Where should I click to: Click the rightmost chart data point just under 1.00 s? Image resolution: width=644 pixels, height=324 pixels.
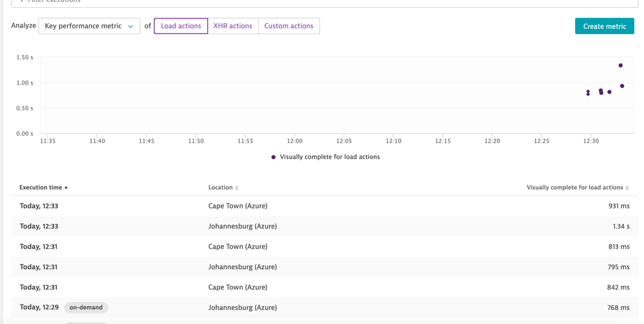(622, 86)
